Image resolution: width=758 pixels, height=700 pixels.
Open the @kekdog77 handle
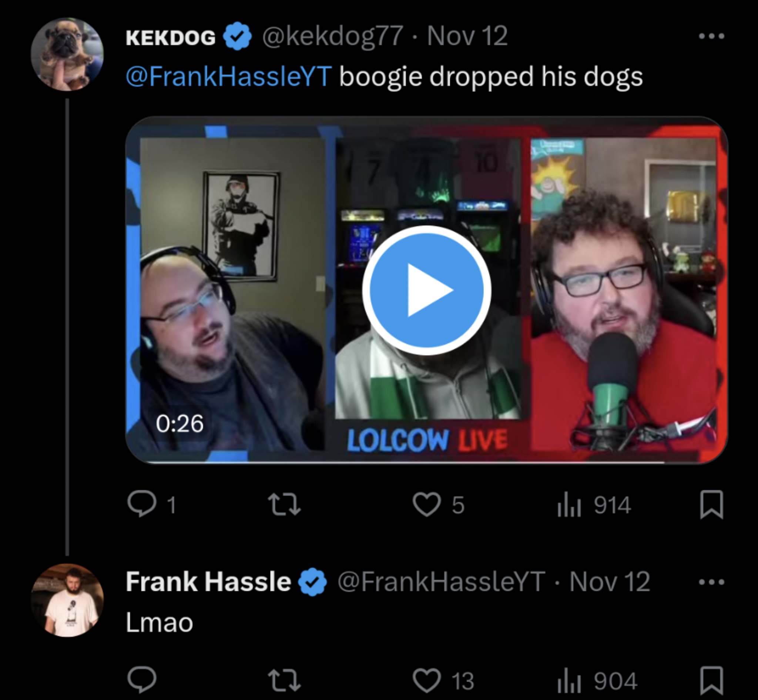pos(332,37)
